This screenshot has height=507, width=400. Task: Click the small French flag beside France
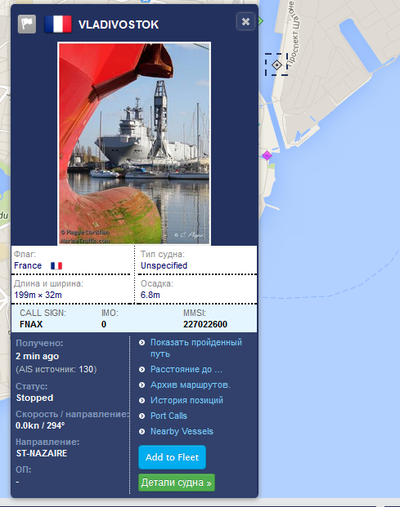[x=56, y=266]
